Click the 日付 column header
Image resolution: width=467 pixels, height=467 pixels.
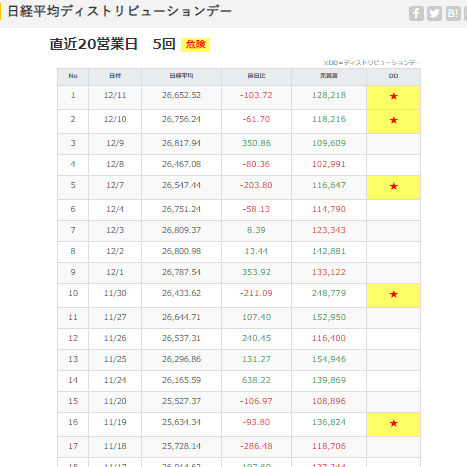tap(115, 76)
